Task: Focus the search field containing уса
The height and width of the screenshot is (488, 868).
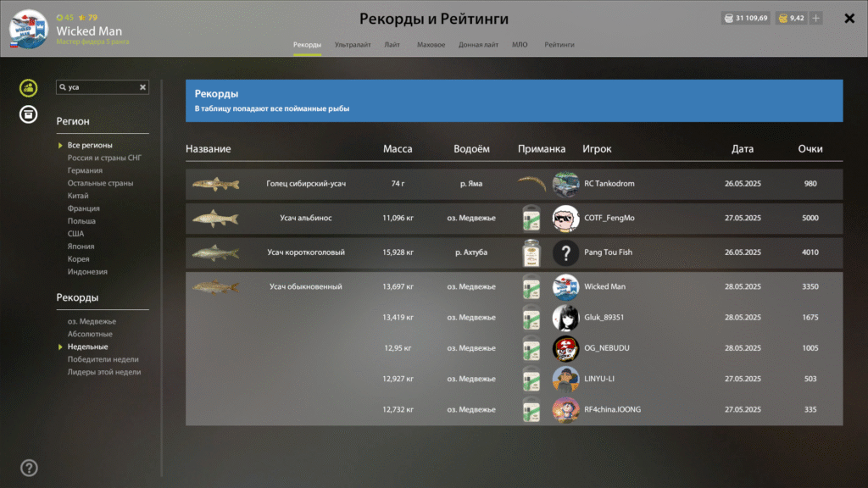Action: [103, 87]
